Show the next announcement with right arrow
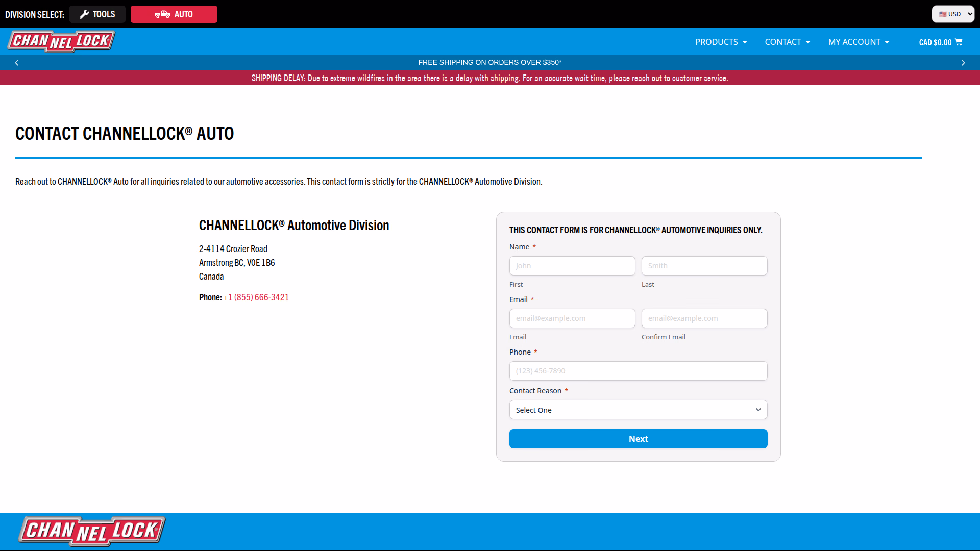This screenshot has height=551, width=980. pos(963,63)
